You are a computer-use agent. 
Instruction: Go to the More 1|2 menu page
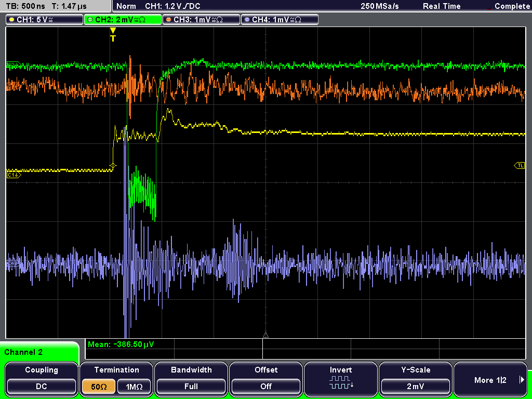[x=490, y=379]
